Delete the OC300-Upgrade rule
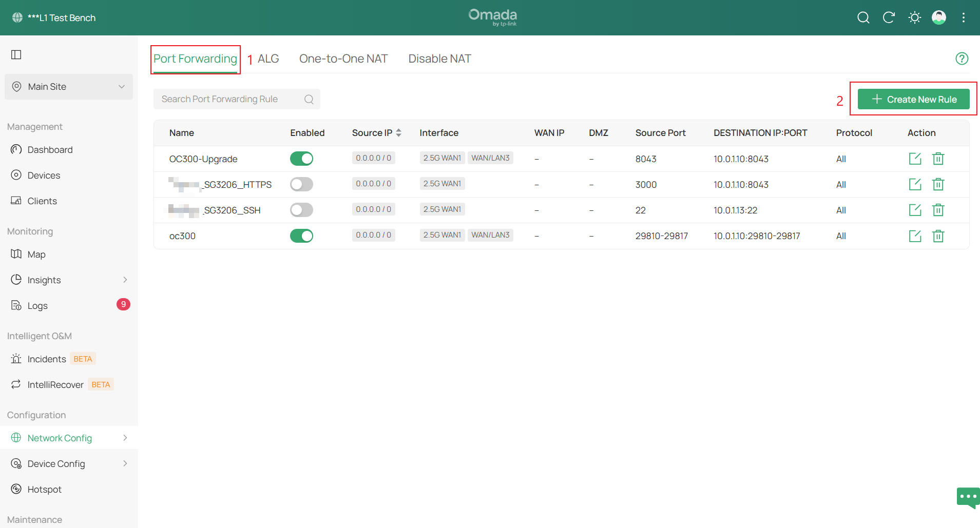 tap(938, 159)
